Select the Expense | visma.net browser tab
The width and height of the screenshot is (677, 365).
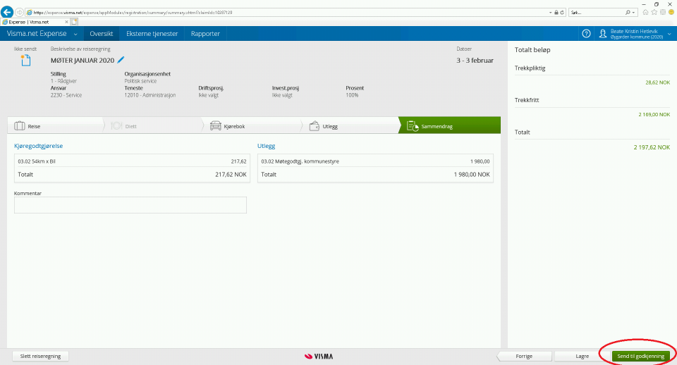pos(35,22)
